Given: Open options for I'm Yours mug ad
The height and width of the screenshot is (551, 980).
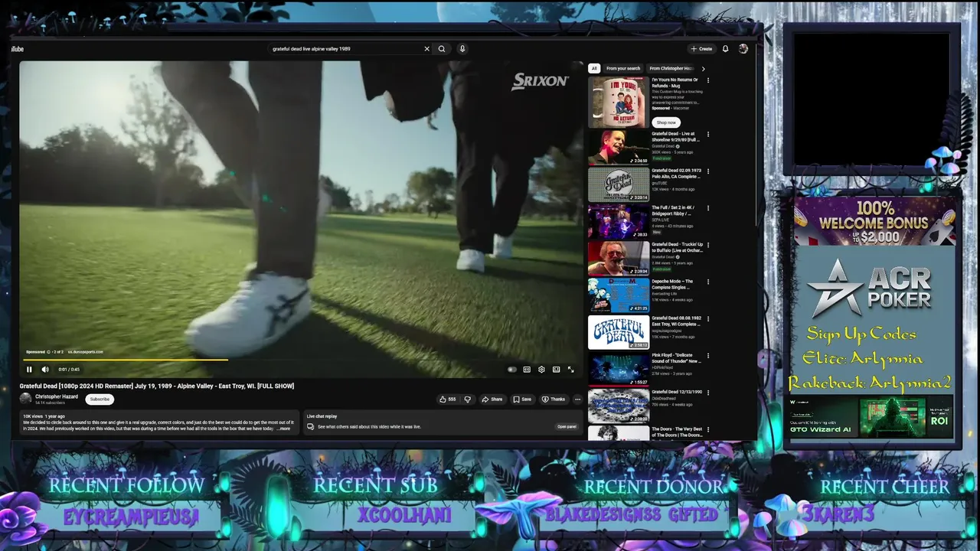Looking at the screenshot, I should pyautogui.click(x=708, y=80).
